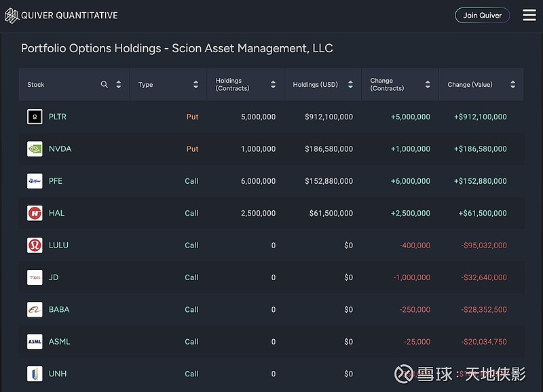Image resolution: width=543 pixels, height=392 pixels.
Task: Sort table by Stock column arrows
Action: [119, 85]
